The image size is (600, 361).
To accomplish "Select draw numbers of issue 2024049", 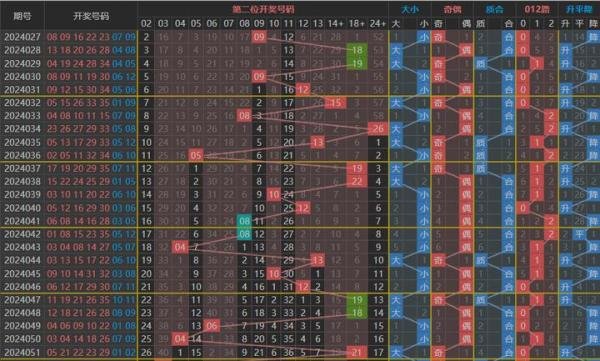I will pos(91,326).
